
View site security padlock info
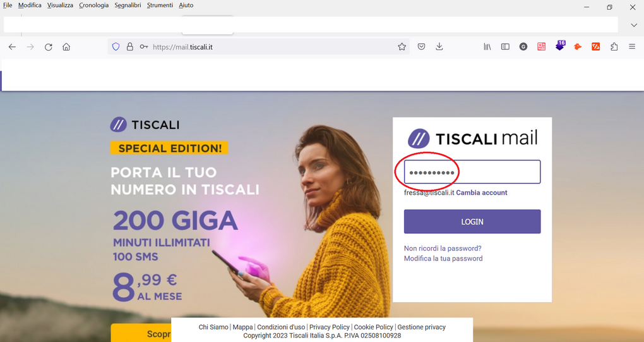130,47
